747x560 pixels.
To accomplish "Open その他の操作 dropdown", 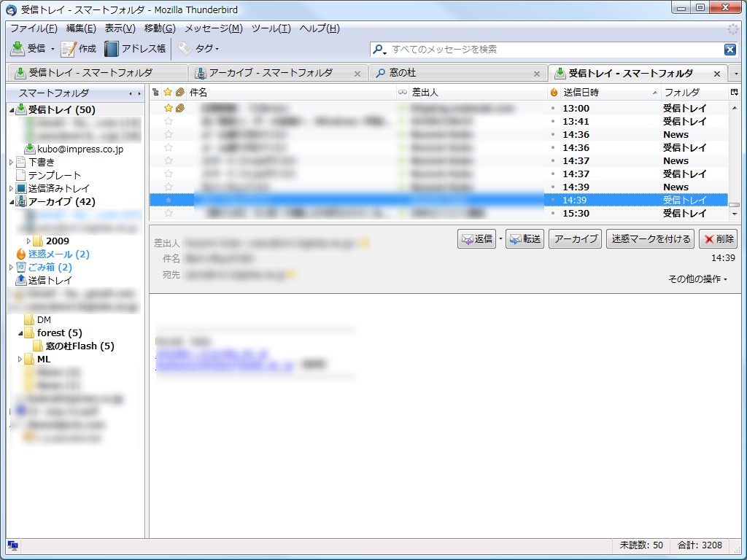I will 697,279.
